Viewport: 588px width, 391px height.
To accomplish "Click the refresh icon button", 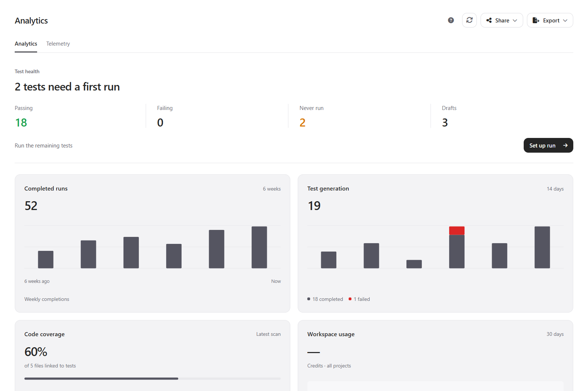I will 469,20.
